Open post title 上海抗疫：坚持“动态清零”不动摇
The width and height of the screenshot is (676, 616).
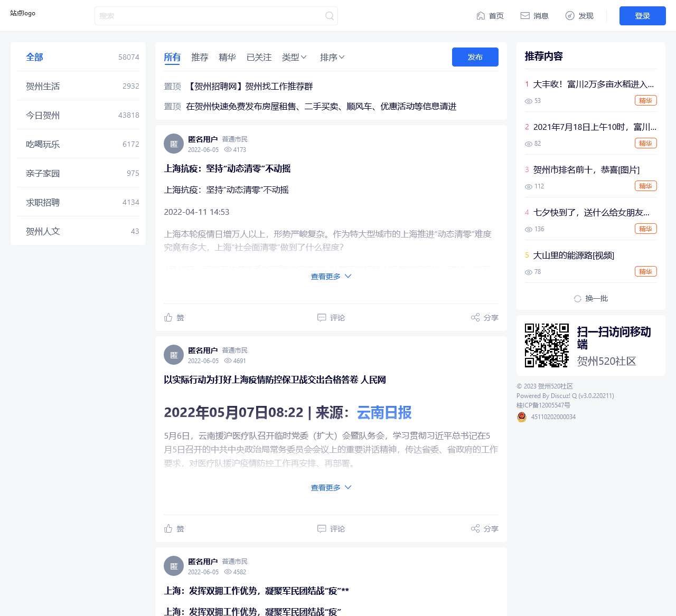pos(227,169)
